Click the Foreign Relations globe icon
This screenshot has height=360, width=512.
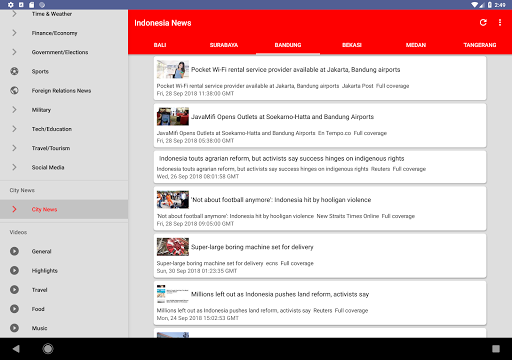coord(14,90)
